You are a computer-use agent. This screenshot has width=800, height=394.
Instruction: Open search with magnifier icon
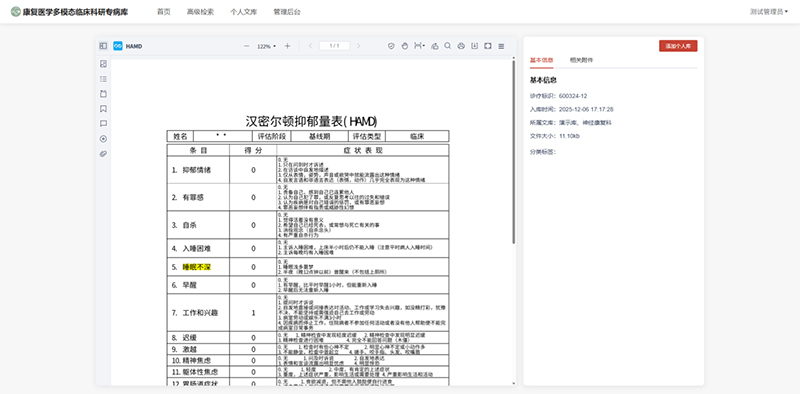point(447,46)
